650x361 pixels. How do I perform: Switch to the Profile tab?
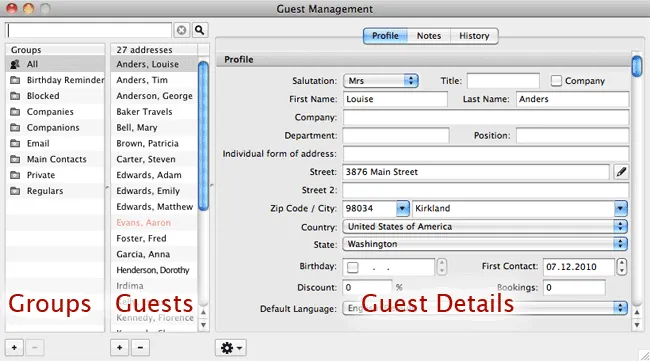coord(385,36)
